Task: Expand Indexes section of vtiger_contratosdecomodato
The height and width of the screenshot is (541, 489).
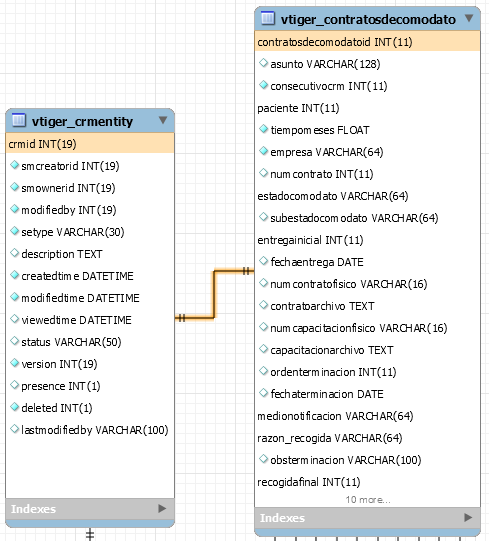Action: point(468,518)
